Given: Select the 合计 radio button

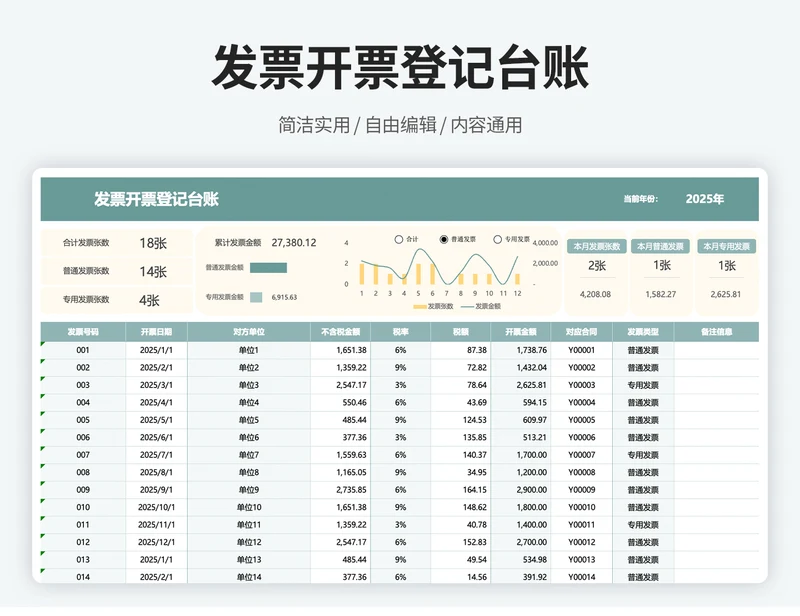Looking at the screenshot, I should click(399, 239).
